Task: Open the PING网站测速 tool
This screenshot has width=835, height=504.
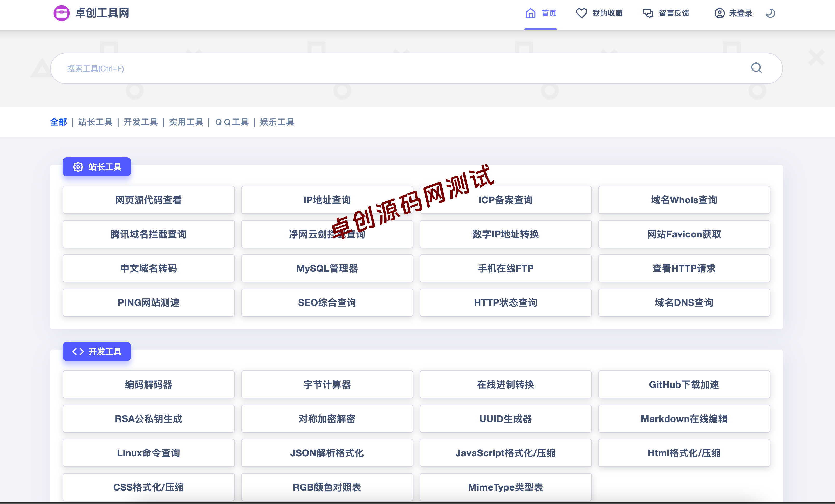Action: click(x=148, y=302)
